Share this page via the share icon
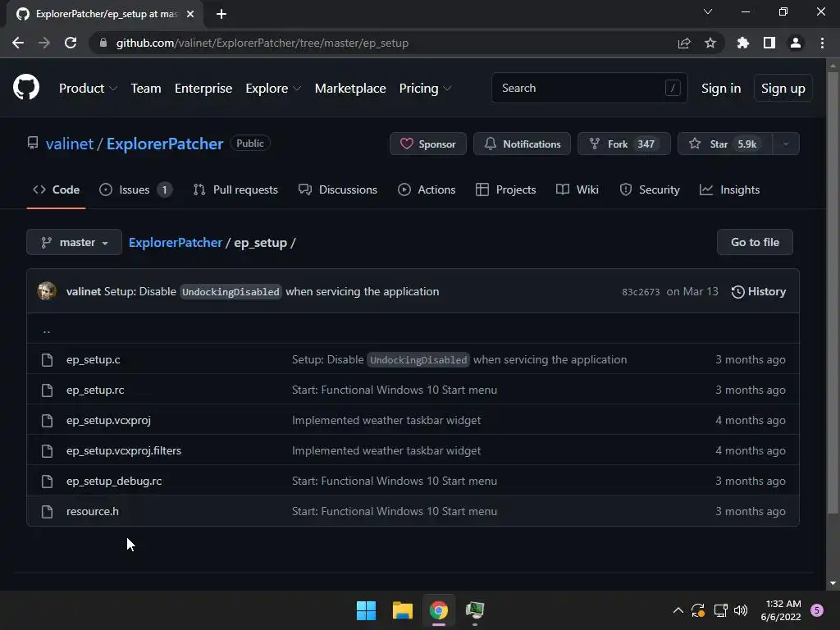 click(684, 43)
